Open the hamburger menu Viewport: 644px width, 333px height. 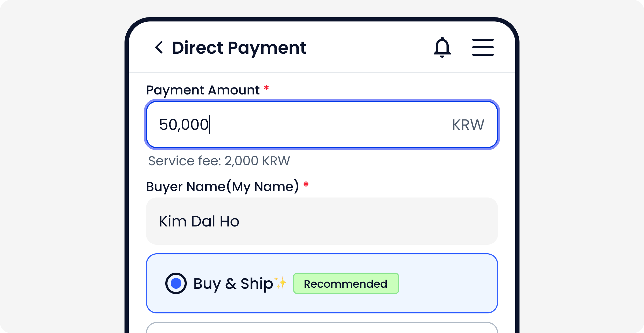[x=483, y=47]
